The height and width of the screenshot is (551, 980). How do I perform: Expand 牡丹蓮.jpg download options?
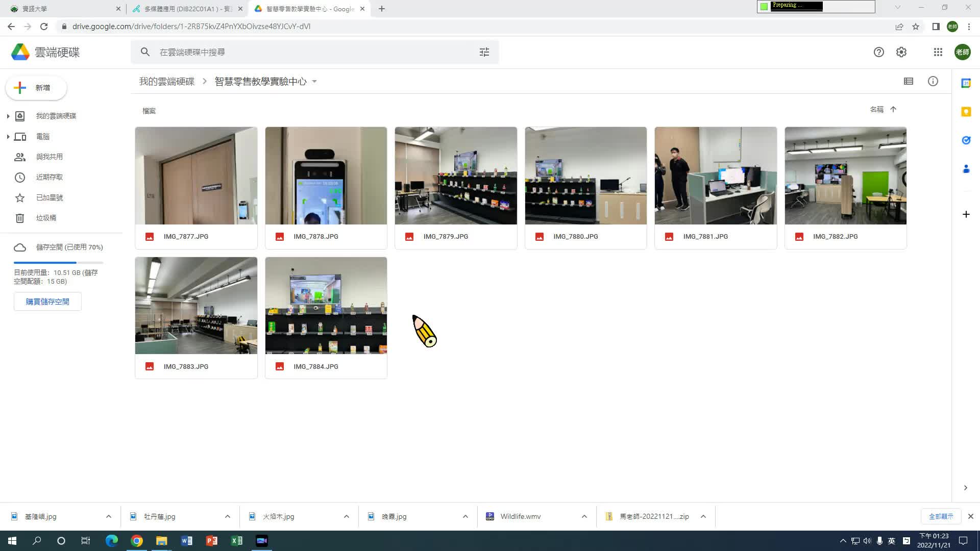coord(228,516)
